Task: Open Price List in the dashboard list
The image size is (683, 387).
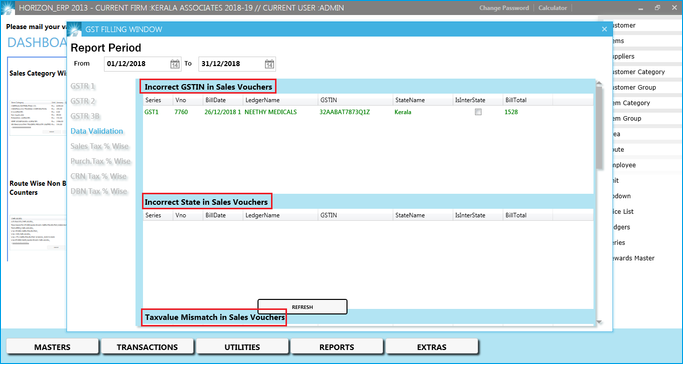Action: [x=623, y=211]
